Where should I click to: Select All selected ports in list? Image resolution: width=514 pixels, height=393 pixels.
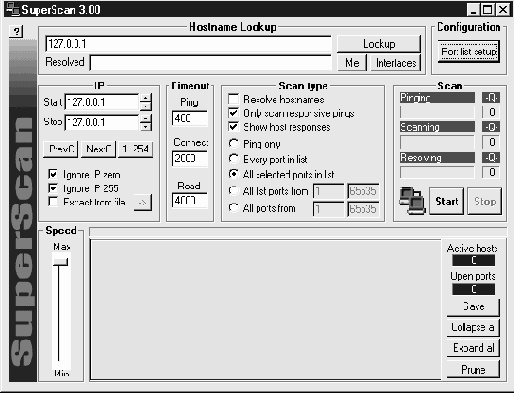(x=234, y=174)
